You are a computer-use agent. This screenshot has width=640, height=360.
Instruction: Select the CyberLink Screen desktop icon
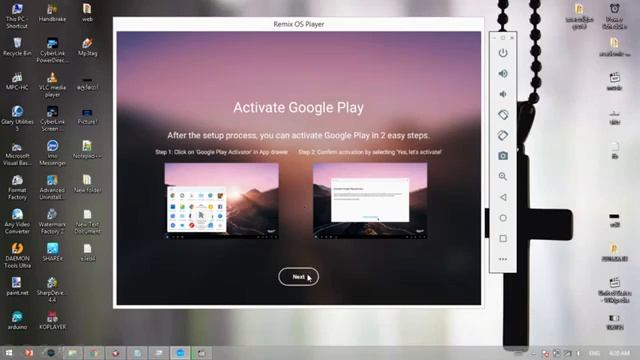(52, 118)
